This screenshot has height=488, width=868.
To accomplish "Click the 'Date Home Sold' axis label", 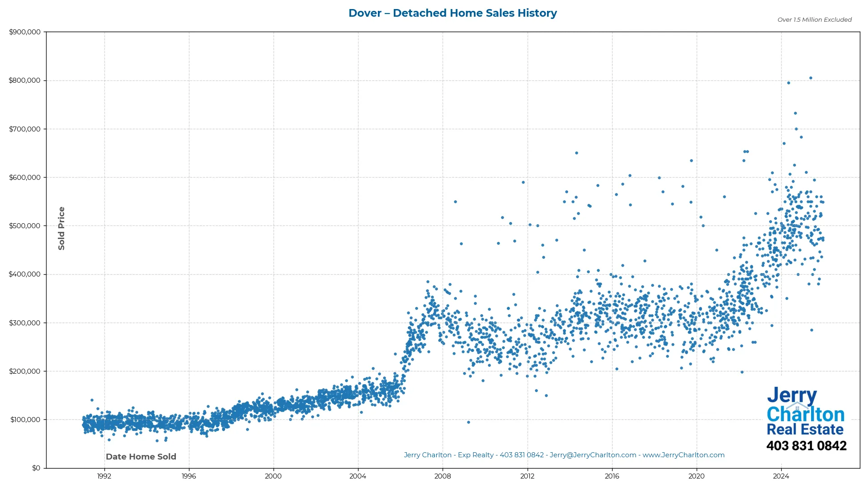I will pyautogui.click(x=141, y=457).
